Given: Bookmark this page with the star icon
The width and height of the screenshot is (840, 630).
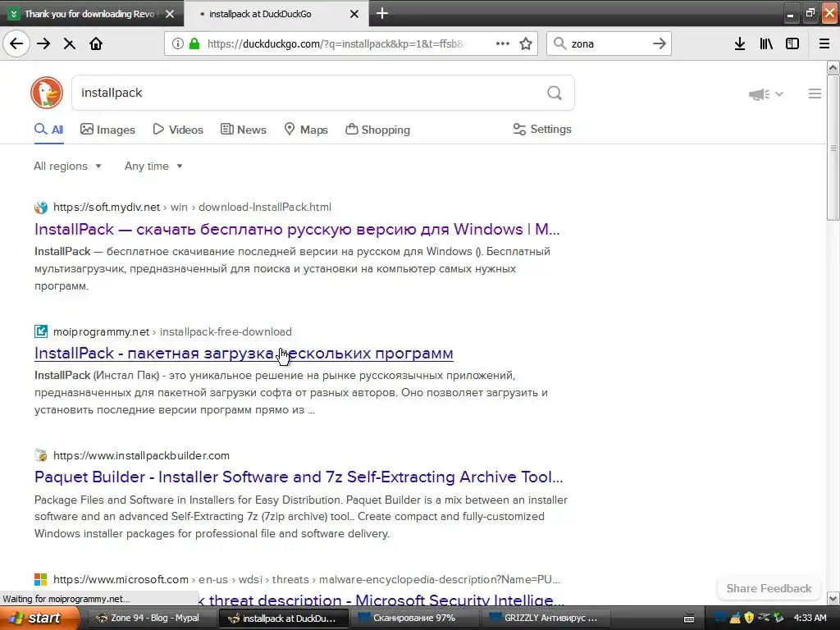Looking at the screenshot, I should [x=526, y=44].
